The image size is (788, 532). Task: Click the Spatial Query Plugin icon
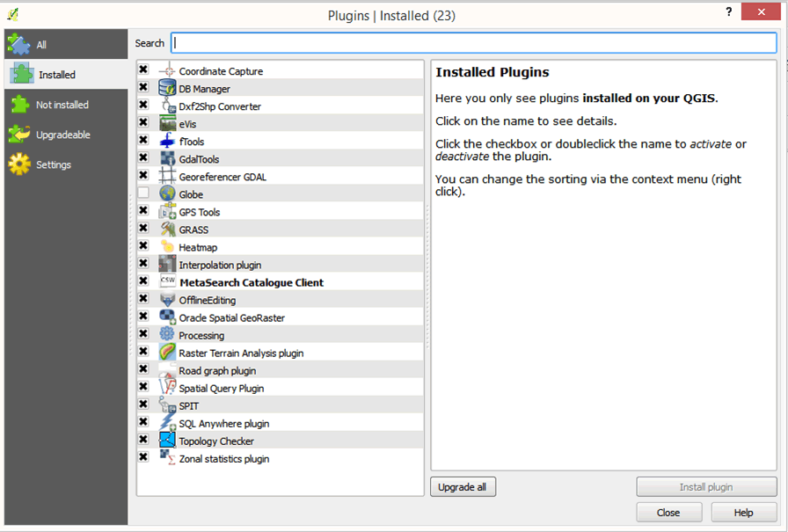(x=167, y=387)
